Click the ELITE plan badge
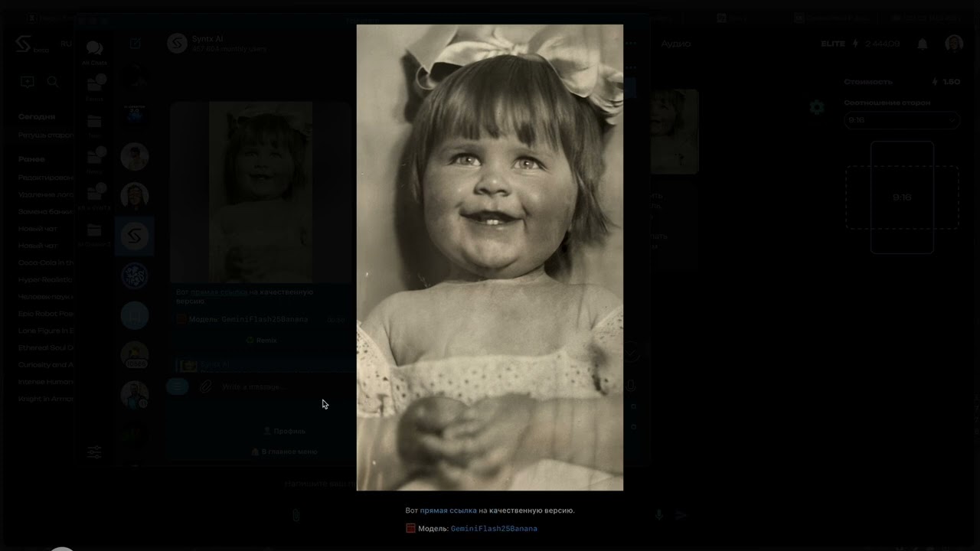980x551 pixels. 833,44
